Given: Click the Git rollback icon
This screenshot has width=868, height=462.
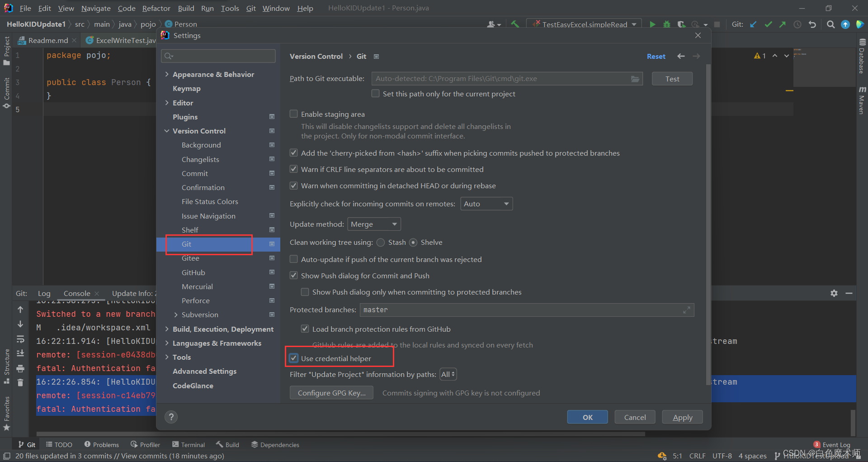Looking at the screenshot, I should click(812, 24).
